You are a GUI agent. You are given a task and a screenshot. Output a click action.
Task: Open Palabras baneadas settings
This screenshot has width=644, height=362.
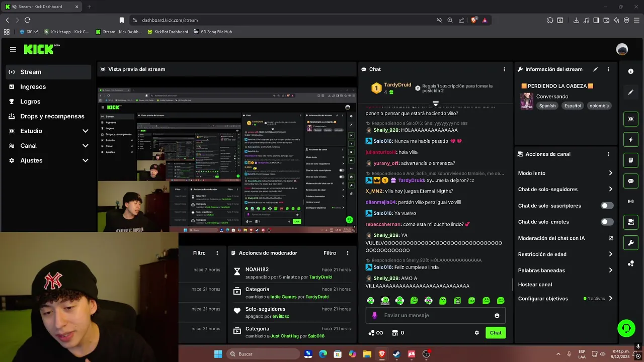pos(566,270)
